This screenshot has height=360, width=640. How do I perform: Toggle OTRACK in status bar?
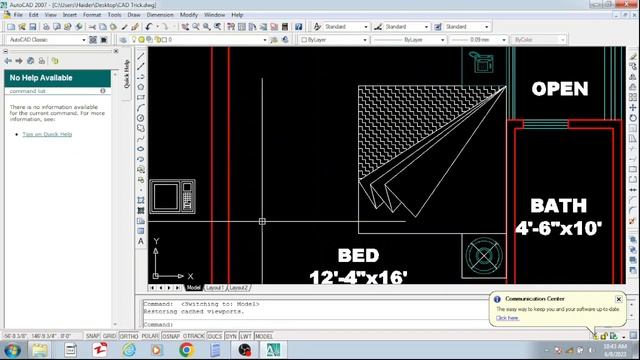pos(193,336)
